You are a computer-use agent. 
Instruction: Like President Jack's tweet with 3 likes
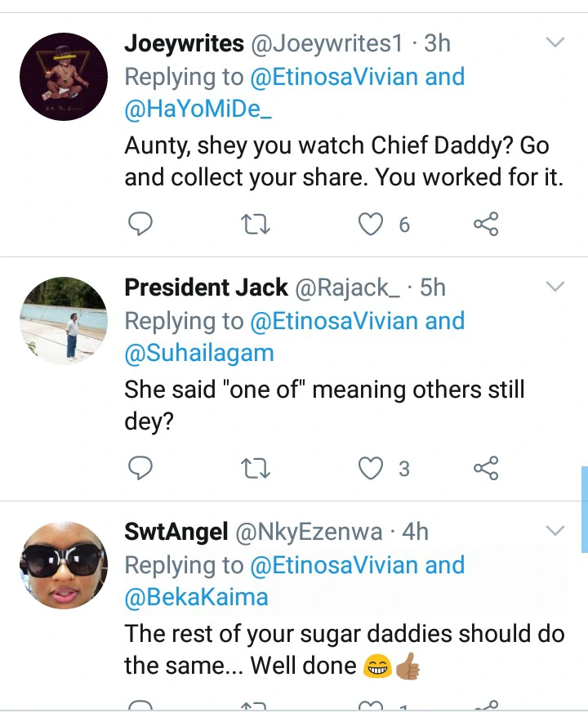pos(372,468)
